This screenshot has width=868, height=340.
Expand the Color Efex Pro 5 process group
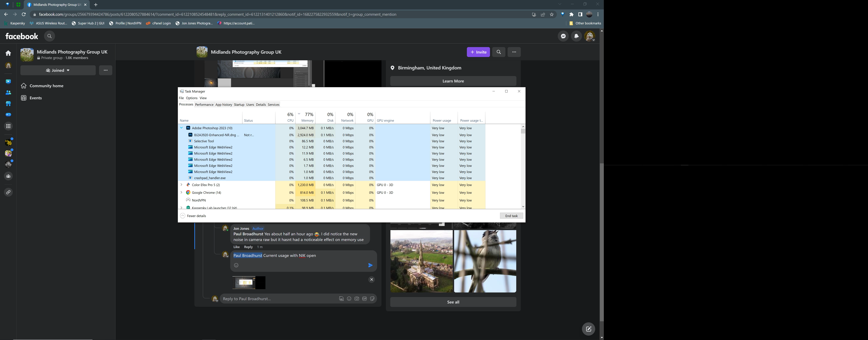[x=181, y=185]
